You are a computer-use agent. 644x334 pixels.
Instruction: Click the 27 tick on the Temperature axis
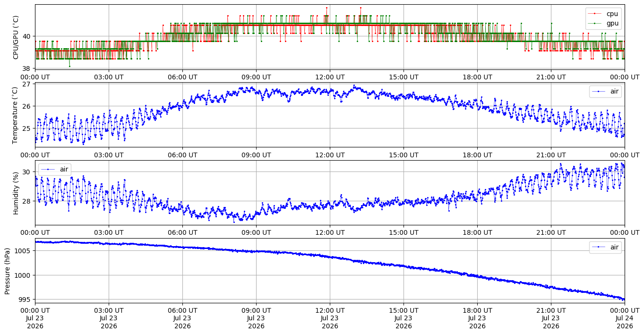point(27,84)
